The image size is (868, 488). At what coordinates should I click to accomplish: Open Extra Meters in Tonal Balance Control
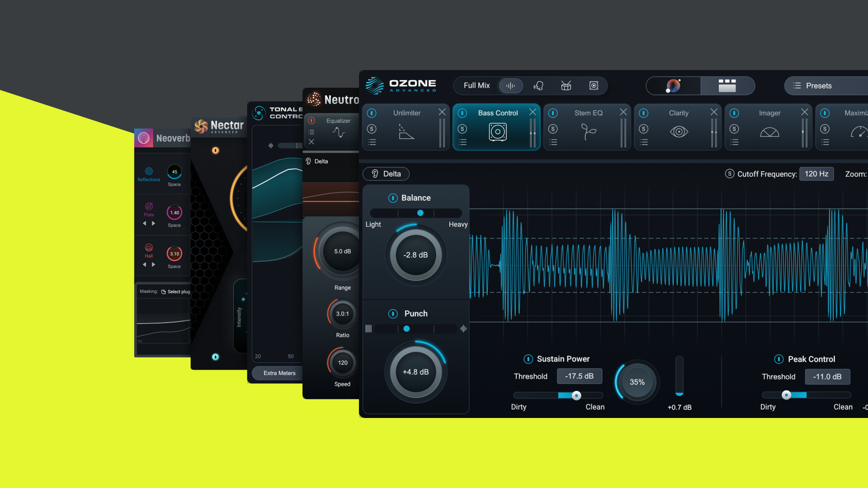pyautogui.click(x=279, y=373)
